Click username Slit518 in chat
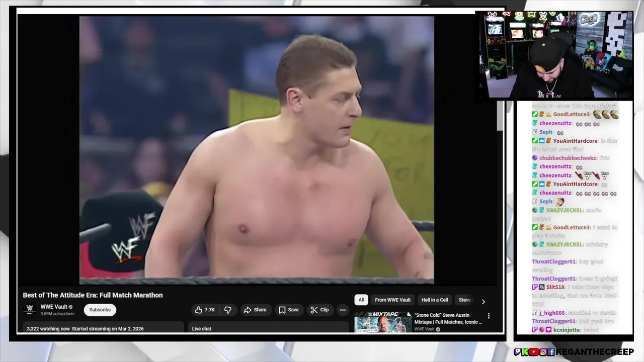The width and height of the screenshot is (644, 362). click(555, 287)
